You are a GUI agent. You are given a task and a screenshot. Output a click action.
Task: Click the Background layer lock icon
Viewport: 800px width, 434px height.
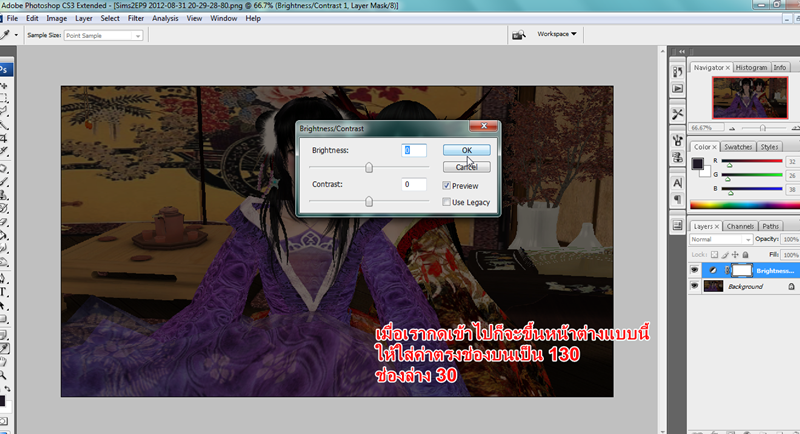(x=791, y=287)
